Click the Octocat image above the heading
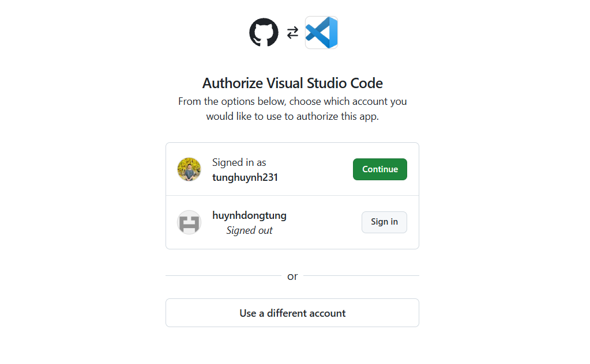The image size is (590, 364). pyautogui.click(x=264, y=32)
